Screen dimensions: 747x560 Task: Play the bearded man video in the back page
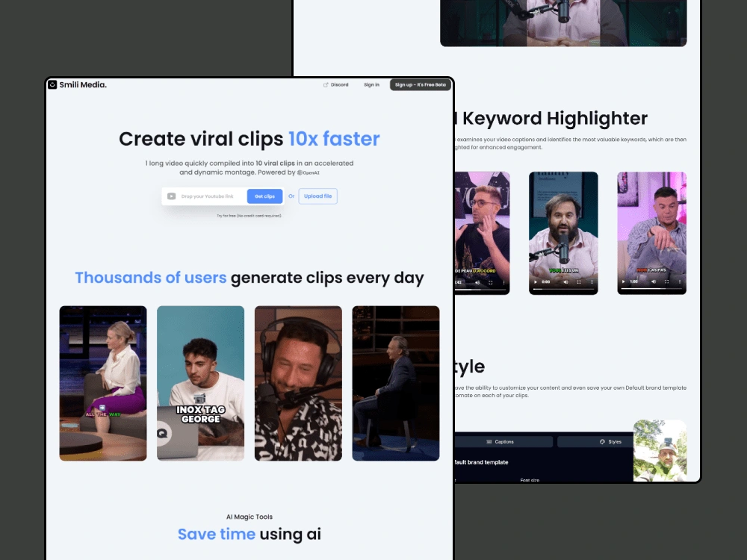(536, 282)
